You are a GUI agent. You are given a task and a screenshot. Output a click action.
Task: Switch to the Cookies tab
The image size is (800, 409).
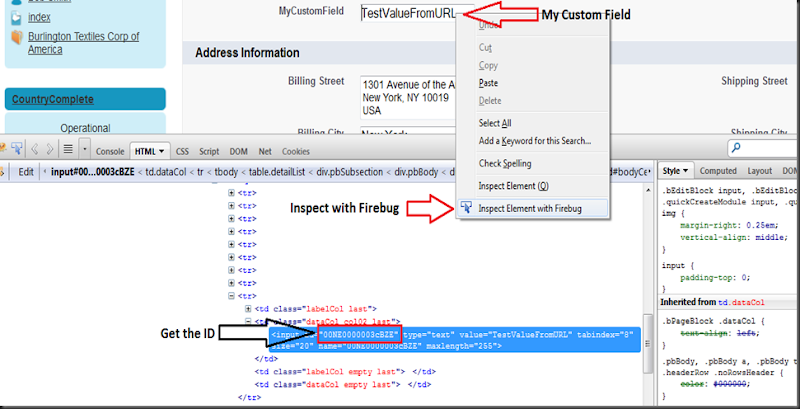[296, 151]
